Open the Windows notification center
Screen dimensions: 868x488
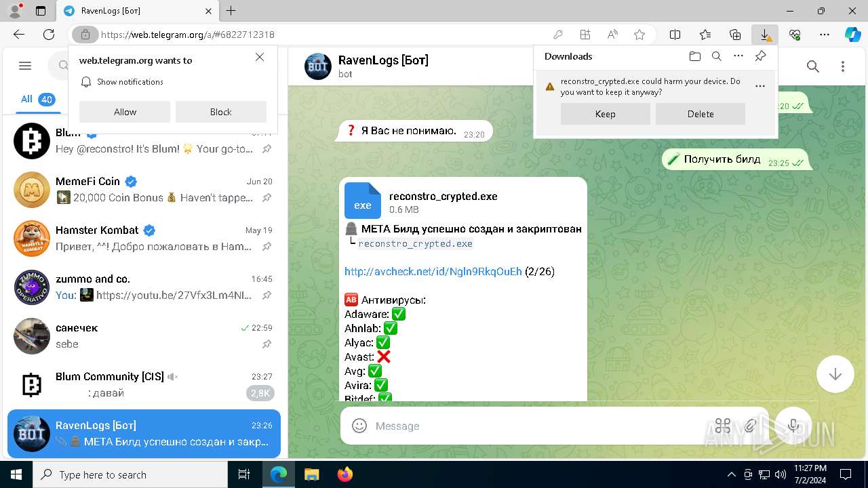(846, 474)
